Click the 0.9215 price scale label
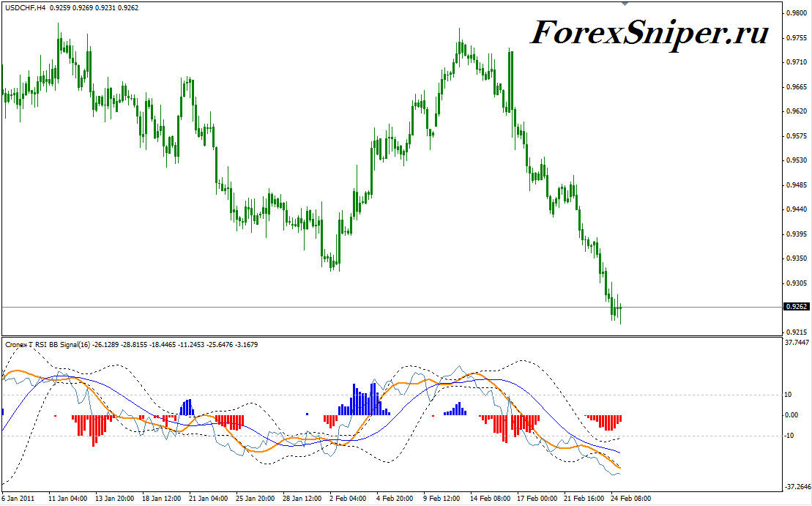812x506 pixels. 796,332
